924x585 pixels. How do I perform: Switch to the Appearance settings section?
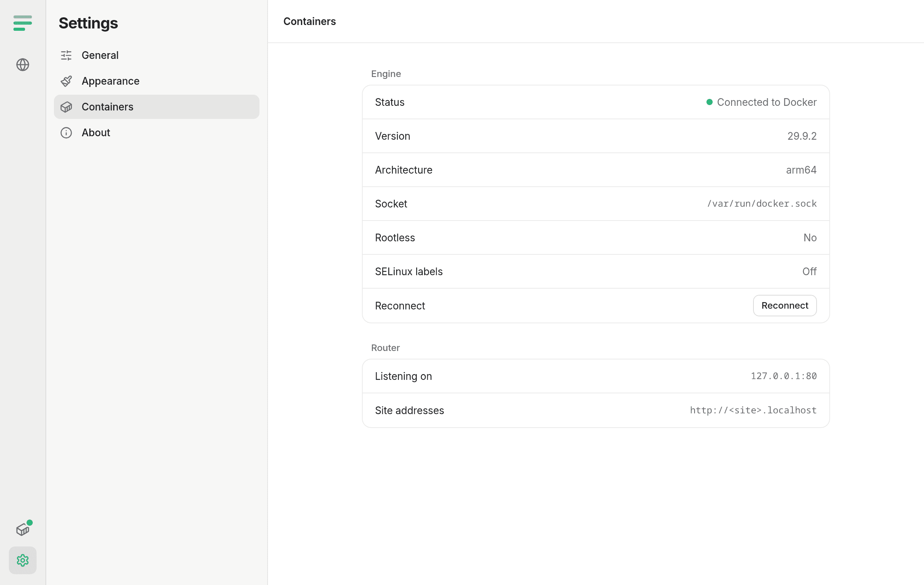(157, 81)
